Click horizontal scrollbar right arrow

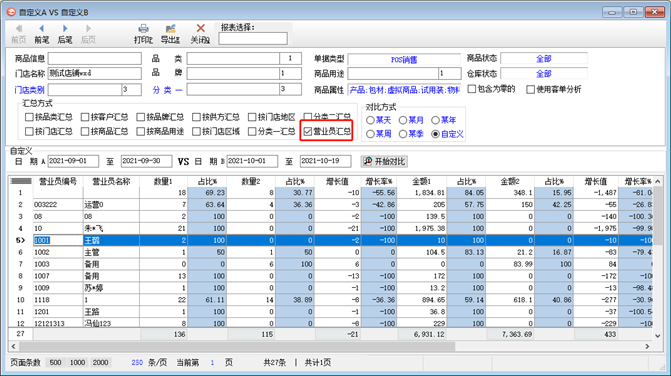(647, 346)
